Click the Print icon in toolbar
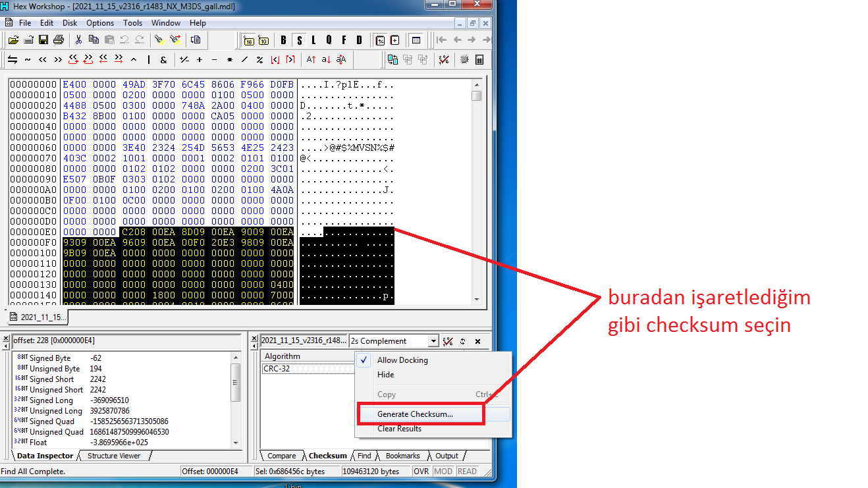The height and width of the screenshot is (488, 868). click(x=59, y=40)
